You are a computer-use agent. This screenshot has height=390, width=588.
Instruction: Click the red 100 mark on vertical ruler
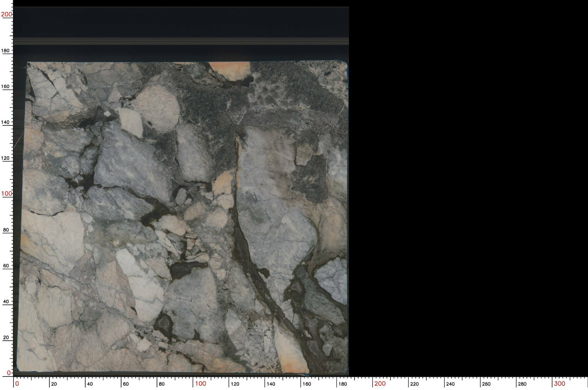6,194
